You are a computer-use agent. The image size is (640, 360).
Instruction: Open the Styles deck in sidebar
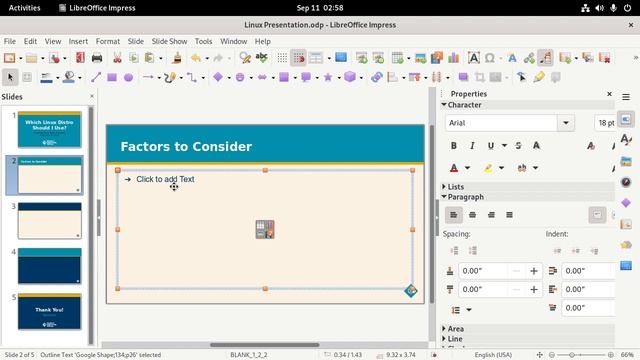[626, 140]
